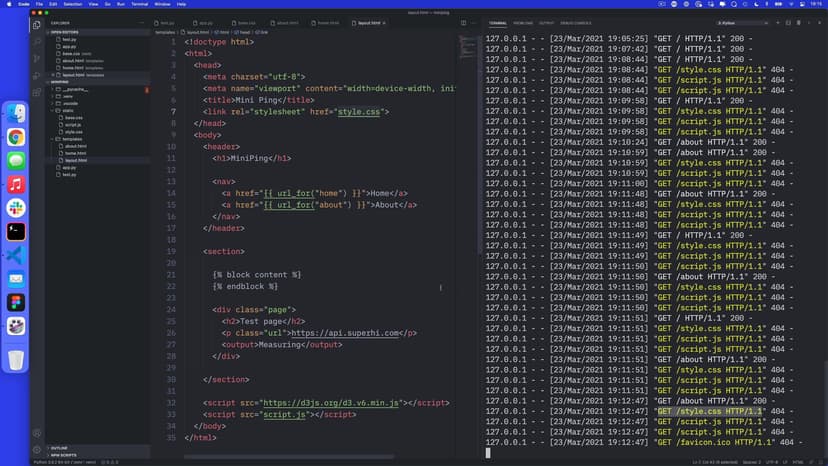
Task: Click the split editor icon
Action: [x=461, y=21]
